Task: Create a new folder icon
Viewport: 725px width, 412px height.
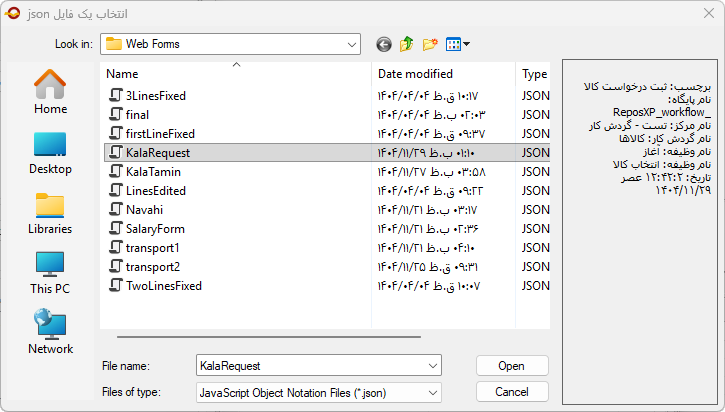Action: 430,44
